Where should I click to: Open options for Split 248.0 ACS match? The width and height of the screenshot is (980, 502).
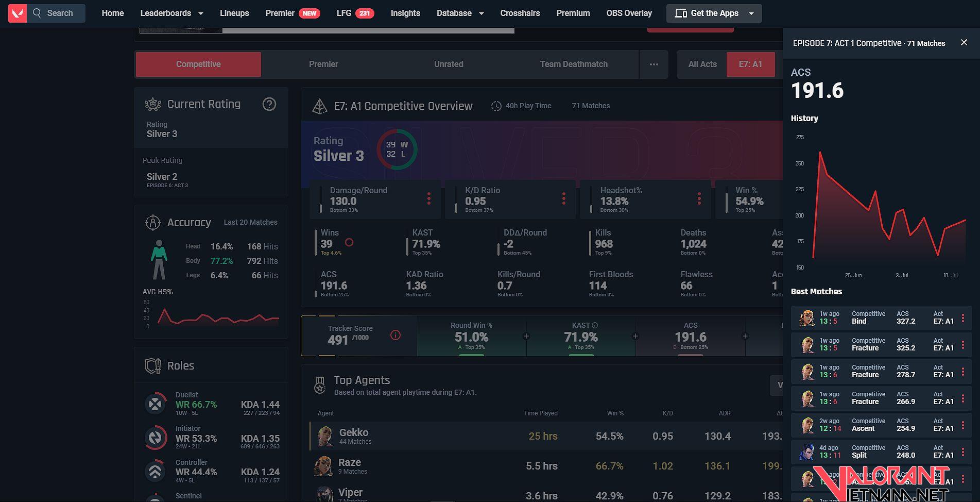(963, 451)
